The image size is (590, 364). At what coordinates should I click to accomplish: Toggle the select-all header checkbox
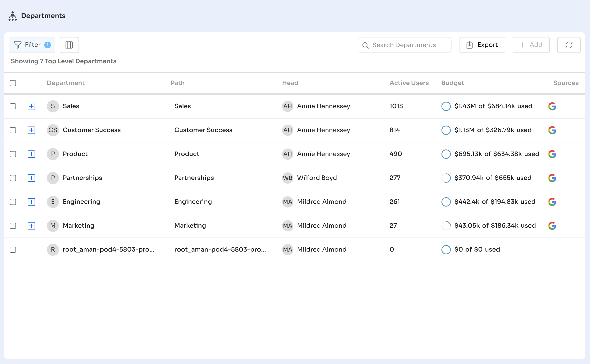[13, 83]
